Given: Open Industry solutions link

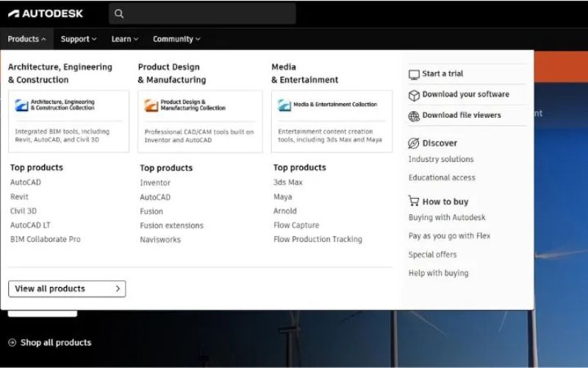Looking at the screenshot, I should pos(441,159).
